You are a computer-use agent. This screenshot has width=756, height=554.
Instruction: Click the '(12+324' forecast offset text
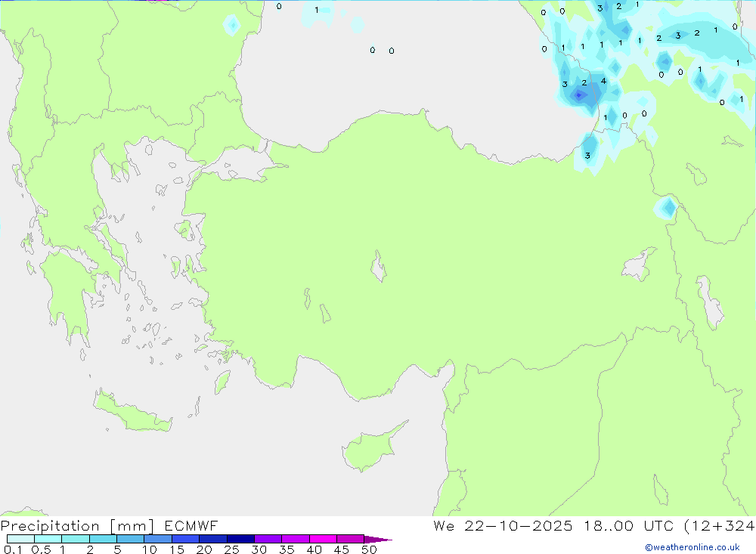tap(720, 526)
